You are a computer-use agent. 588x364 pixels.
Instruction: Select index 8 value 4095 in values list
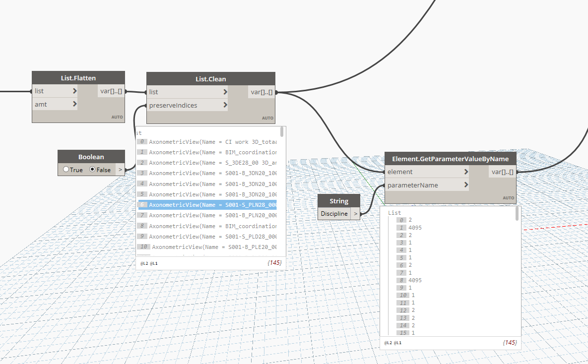(409, 280)
